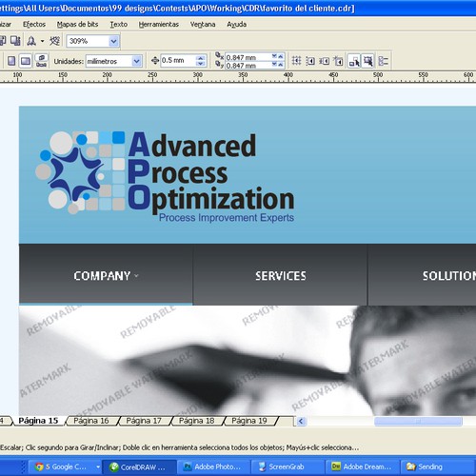
Task: Select the Process Improvement Experts tagline text
Action: [227, 218]
